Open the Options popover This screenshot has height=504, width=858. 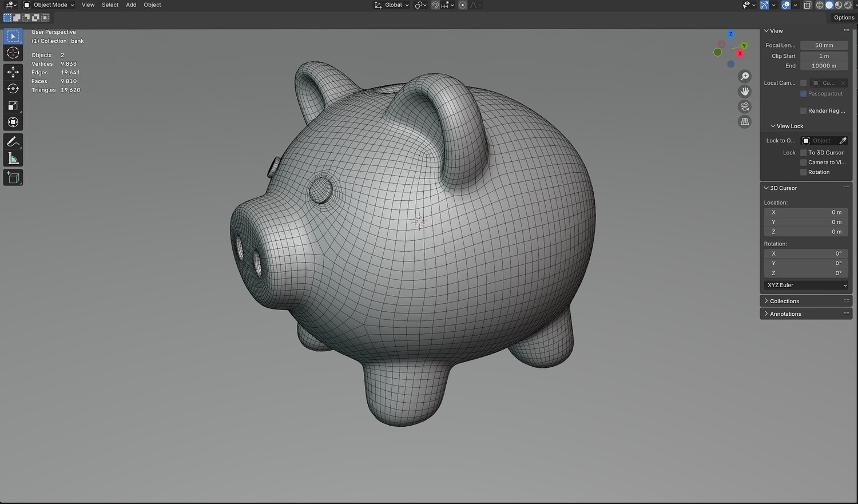pos(844,18)
